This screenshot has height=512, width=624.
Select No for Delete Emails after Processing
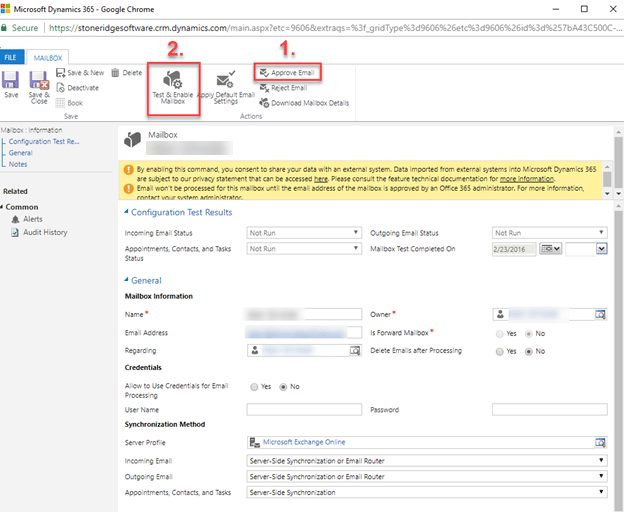(528, 352)
